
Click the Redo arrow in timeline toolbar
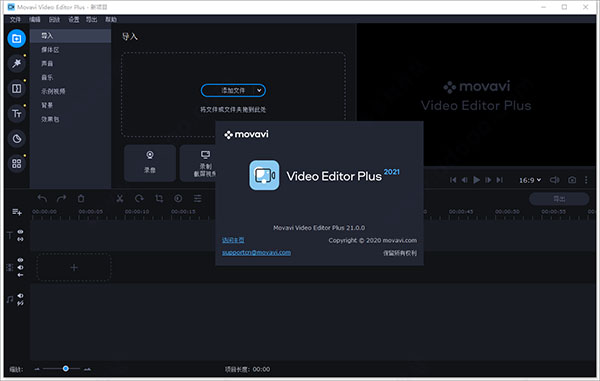click(x=61, y=199)
